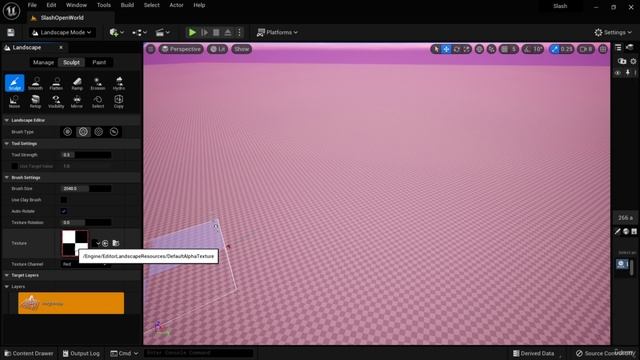640x360 pixels.
Task: Click the Texture Rotation slider
Action: click(86, 222)
